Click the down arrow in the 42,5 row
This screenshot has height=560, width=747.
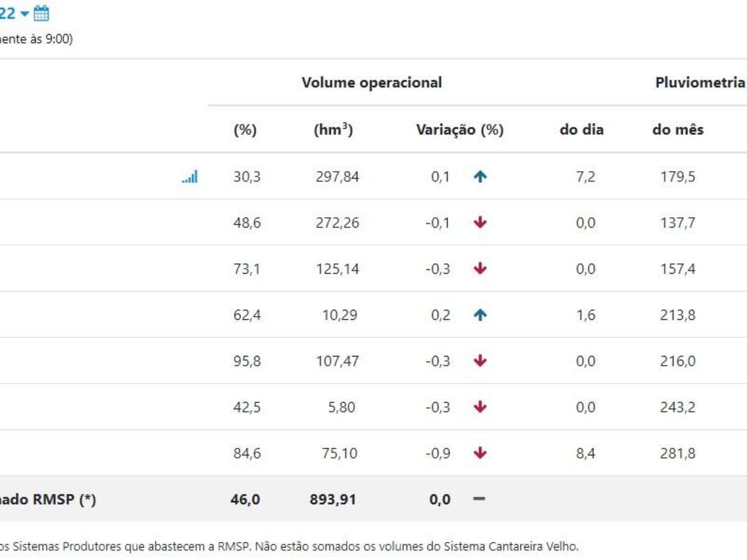click(x=480, y=407)
